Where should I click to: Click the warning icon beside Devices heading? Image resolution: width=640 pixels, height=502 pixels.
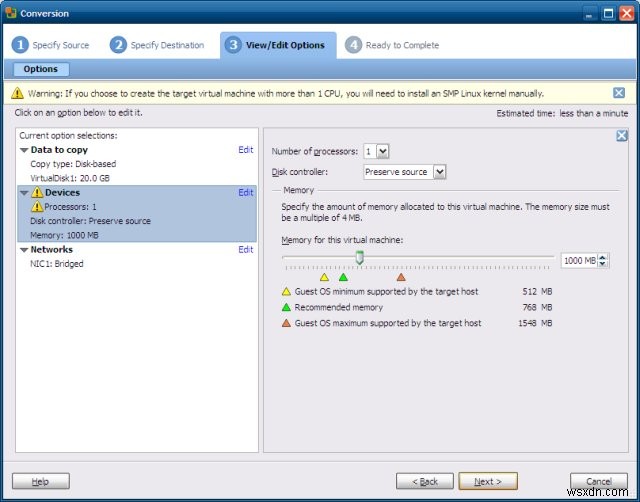tap(37, 192)
